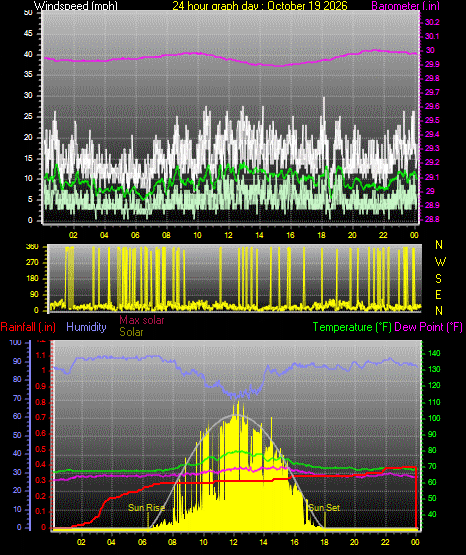The image size is (466, 555).
Task: Click the "Temperature (°F)" legend label
Action: [352, 327]
